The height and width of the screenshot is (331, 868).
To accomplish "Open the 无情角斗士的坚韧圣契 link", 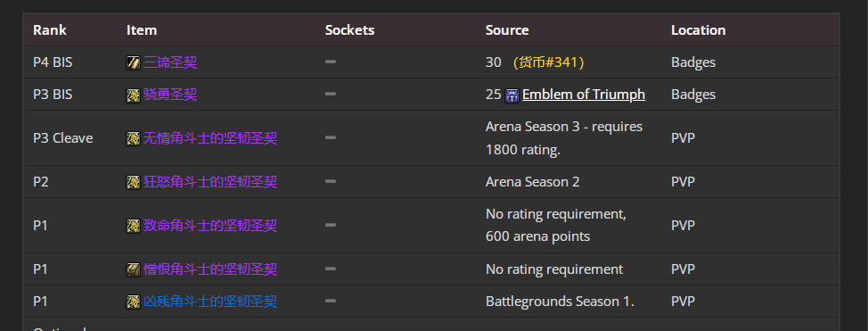I will point(210,137).
